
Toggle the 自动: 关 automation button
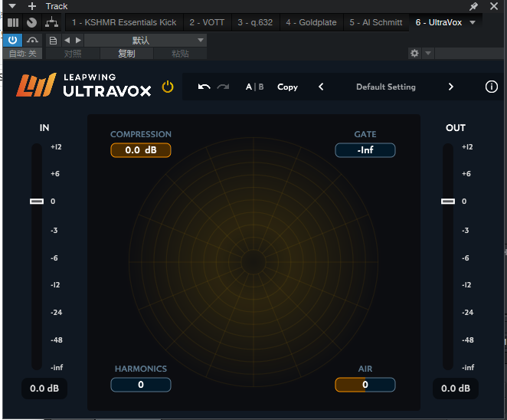(x=23, y=54)
